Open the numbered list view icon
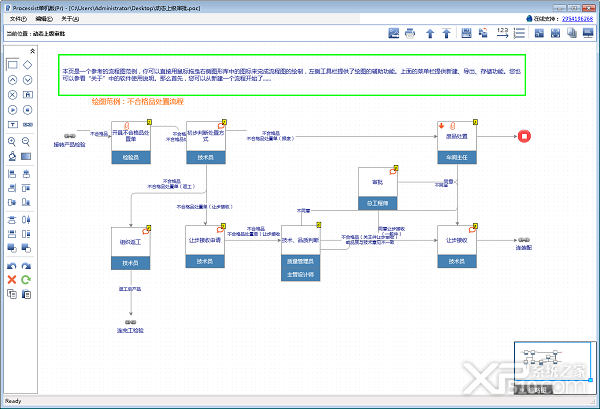 coord(519,33)
